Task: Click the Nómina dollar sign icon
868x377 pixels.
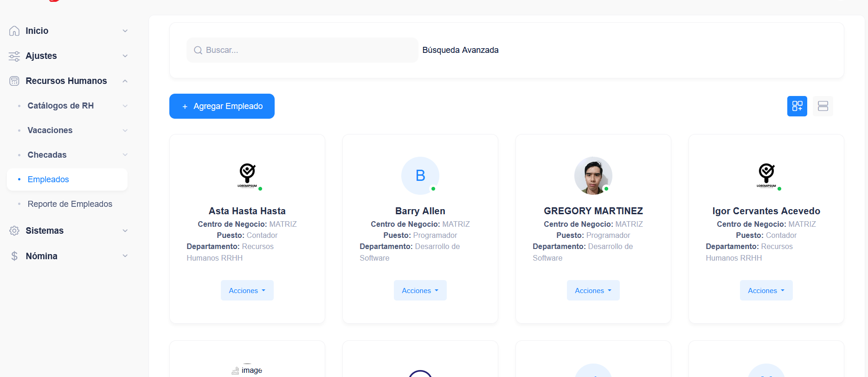Action: coord(14,256)
